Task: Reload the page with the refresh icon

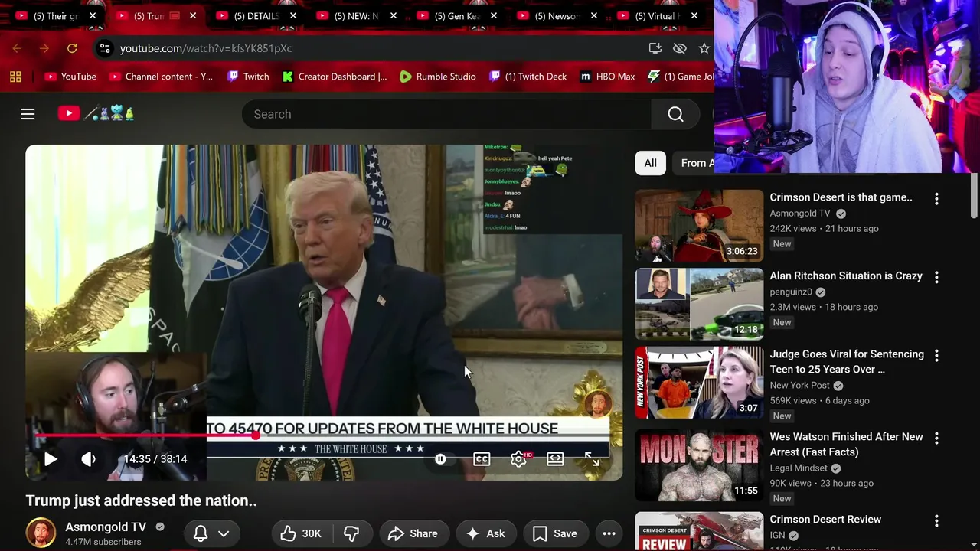Action: tap(72, 48)
